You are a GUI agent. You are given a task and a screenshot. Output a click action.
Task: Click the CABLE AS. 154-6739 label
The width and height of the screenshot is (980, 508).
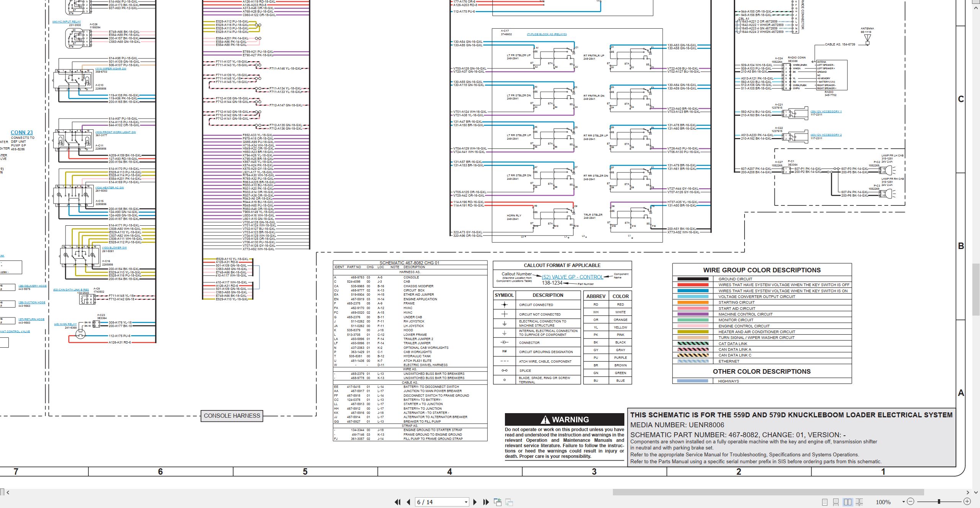[840, 44]
